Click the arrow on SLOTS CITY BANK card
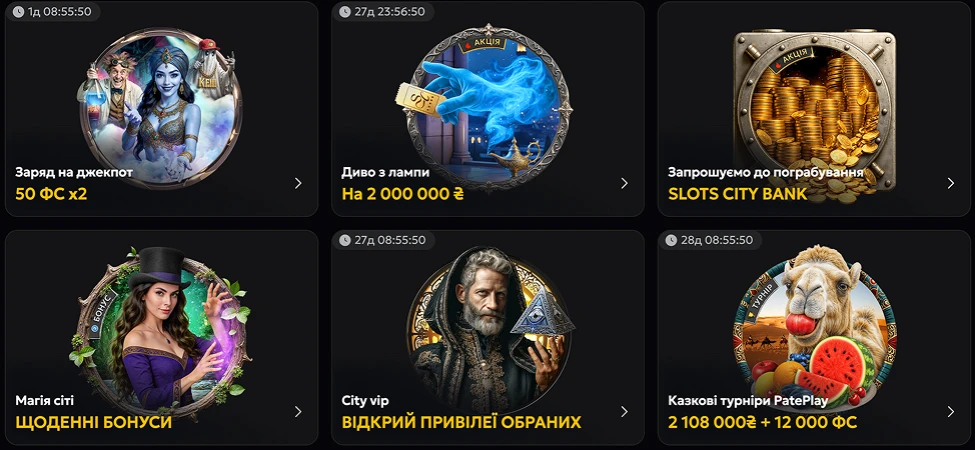 click(951, 183)
